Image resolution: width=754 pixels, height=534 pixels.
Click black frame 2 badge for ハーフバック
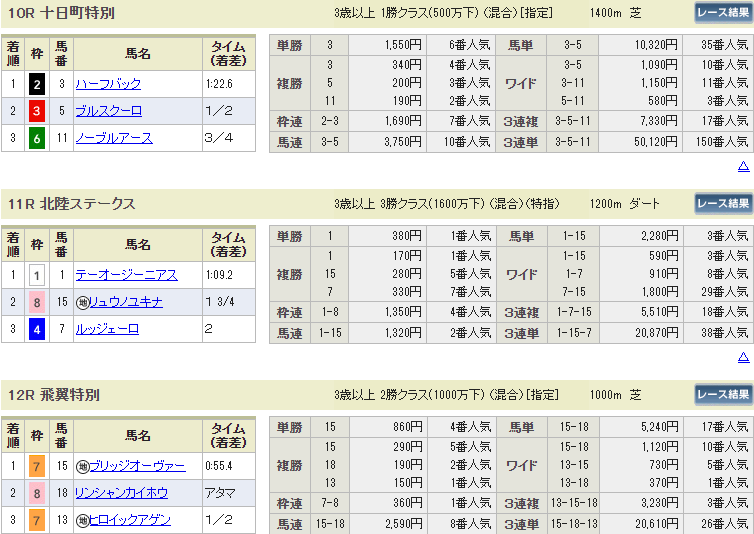[37, 84]
